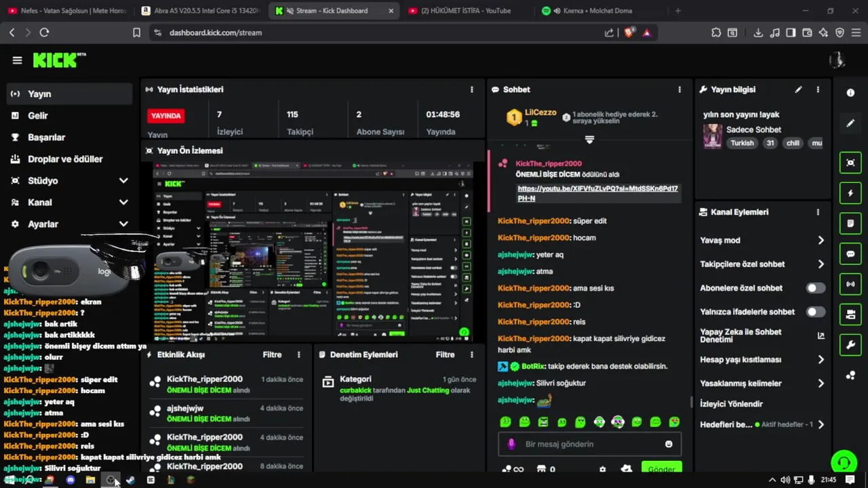Collapse the chat leaderboard with the down arrow
This screenshot has height=488, width=868.
[589, 140]
